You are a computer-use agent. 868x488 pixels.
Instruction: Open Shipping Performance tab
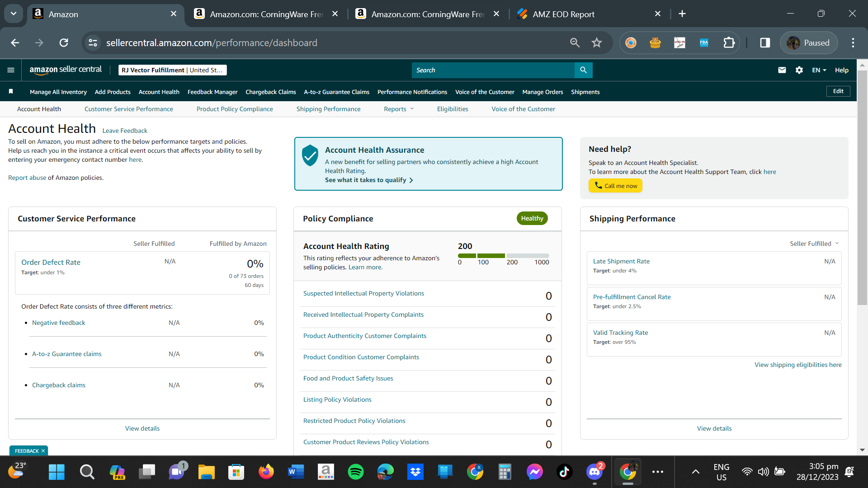point(328,109)
